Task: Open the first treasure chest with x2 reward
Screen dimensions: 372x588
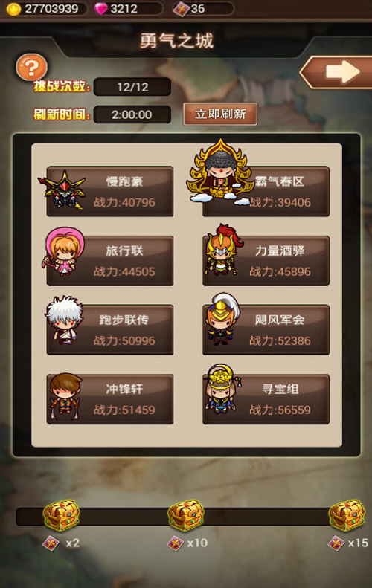Action: pyautogui.click(x=61, y=515)
